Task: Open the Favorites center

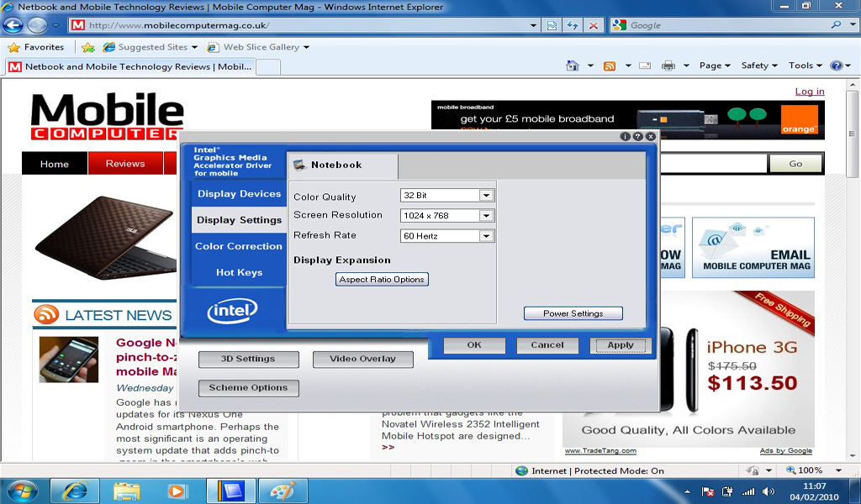Action: coord(35,47)
